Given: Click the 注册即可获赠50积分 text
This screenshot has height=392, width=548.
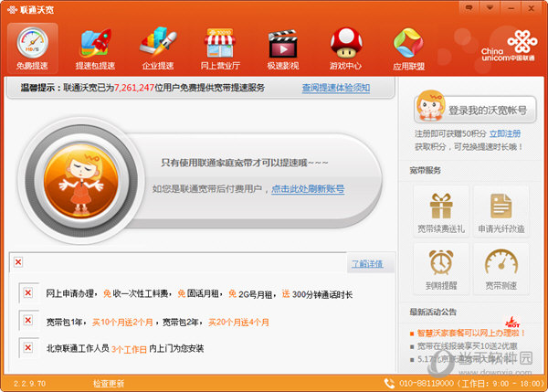Looking at the screenshot, I should [x=450, y=133].
